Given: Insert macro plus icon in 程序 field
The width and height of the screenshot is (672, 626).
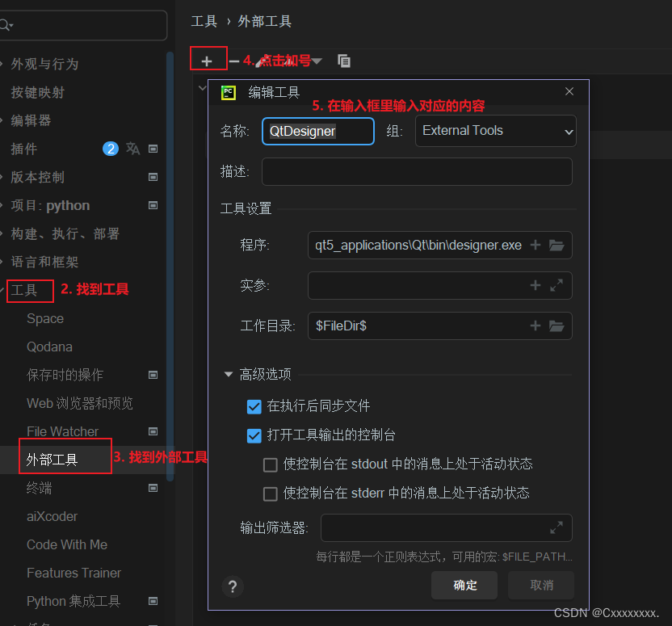Looking at the screenshot, I should [x=535, y=245].
